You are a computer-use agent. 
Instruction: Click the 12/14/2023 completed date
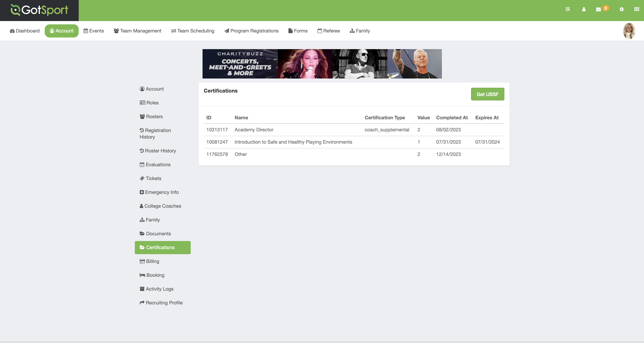coord(448,154)
